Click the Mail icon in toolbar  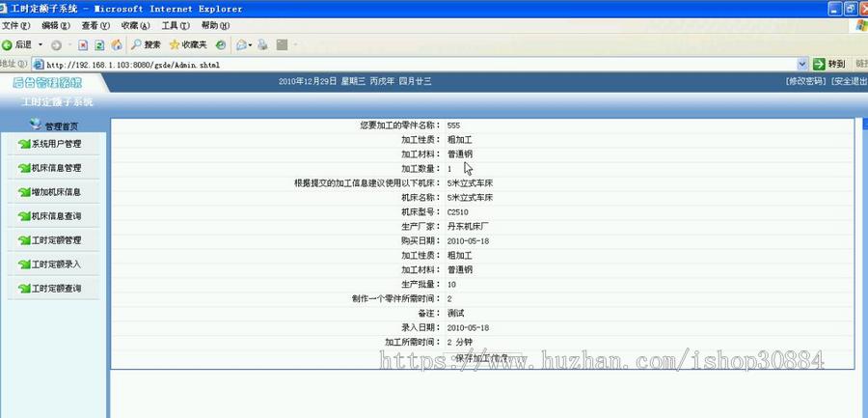point(241,45)
